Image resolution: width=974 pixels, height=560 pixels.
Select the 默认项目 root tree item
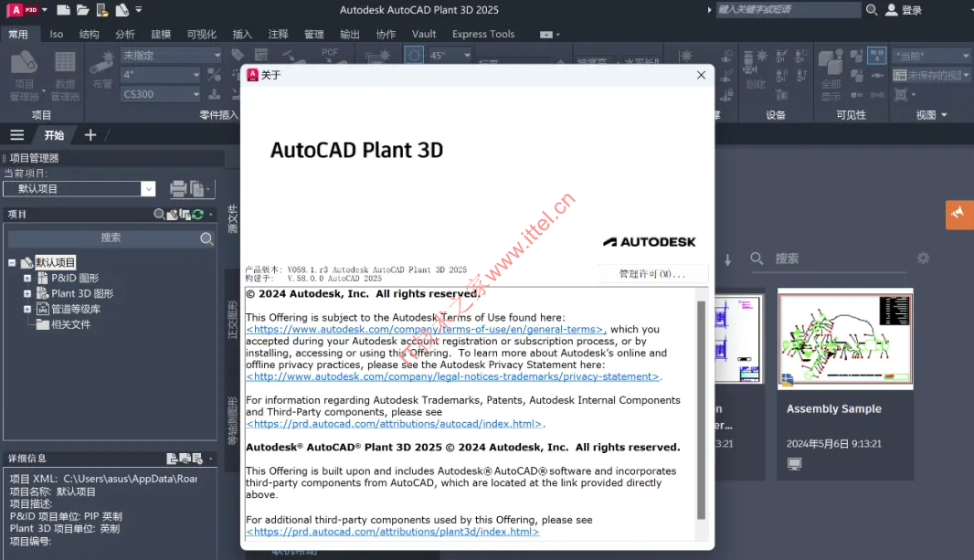pyautogui.click(x=56, y=262)
